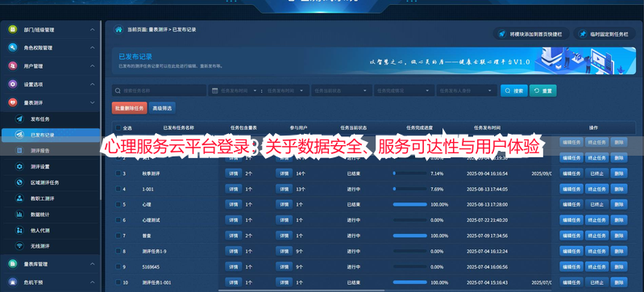644x292 pixels.
Task: Click the 数据统计 bar chart icon
Action: click(x=19, y=215)
